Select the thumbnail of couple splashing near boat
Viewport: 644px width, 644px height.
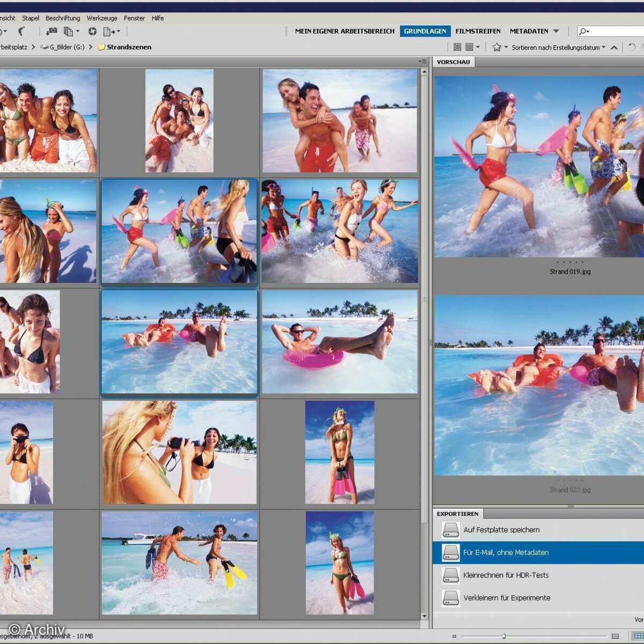point(179,562)
